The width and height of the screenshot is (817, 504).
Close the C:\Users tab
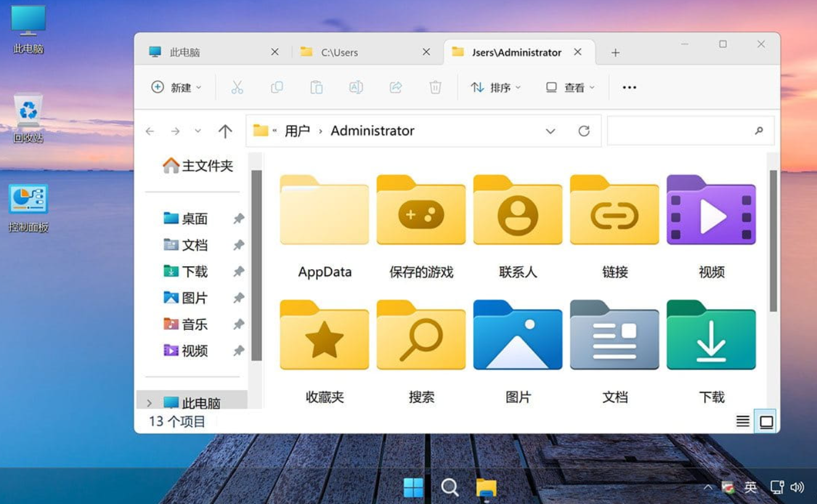coord(426,52)
